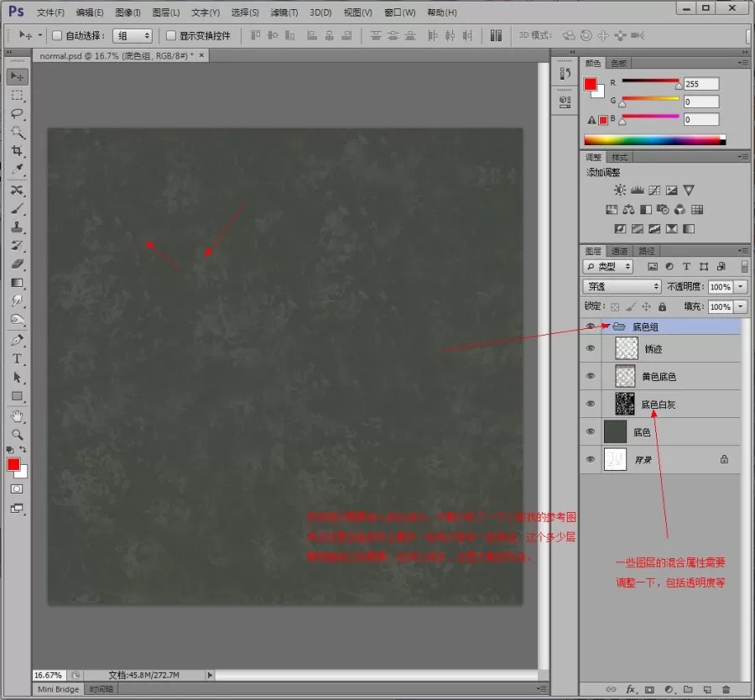The height and width of the screenshot is (700, 755).
Task: Open the Mini Bridge panel tab
Action: tap(58, 689)
